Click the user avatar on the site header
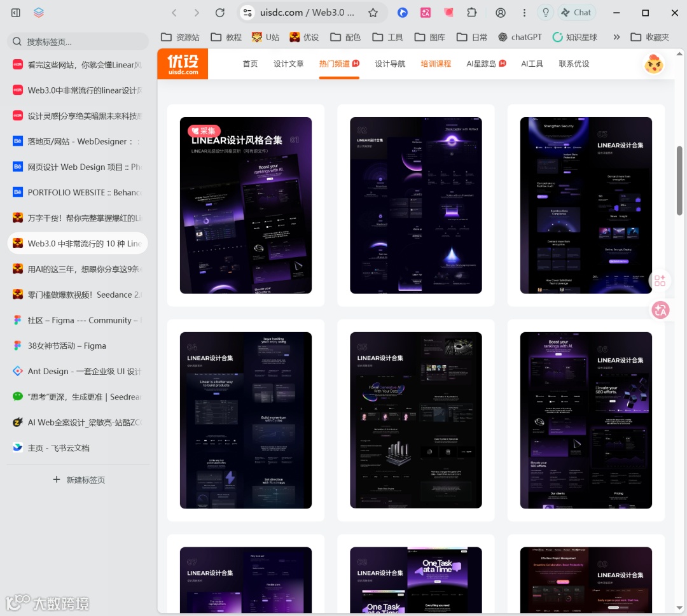This screenshot has height=616, width=687. pos(654,64)
